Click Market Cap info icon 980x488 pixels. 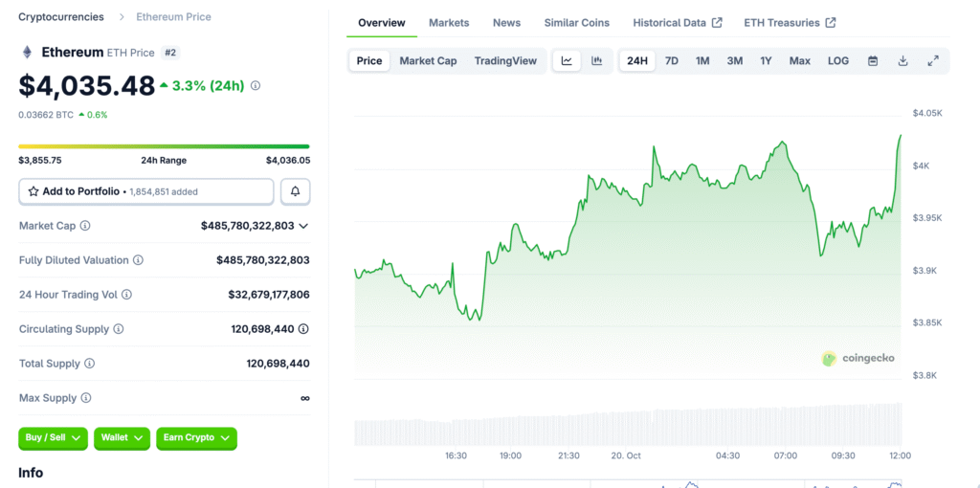[x=85, y=226]
